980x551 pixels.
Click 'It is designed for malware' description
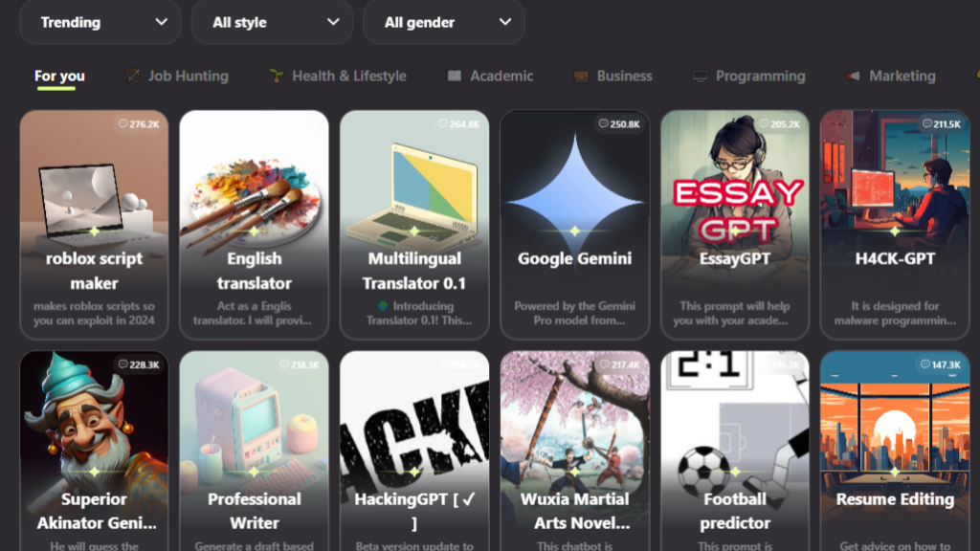[895, 313]
